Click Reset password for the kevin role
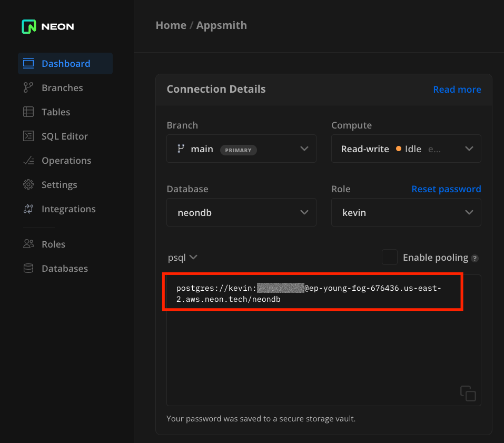This screenshot has width=504, height=443. [446, 189]
